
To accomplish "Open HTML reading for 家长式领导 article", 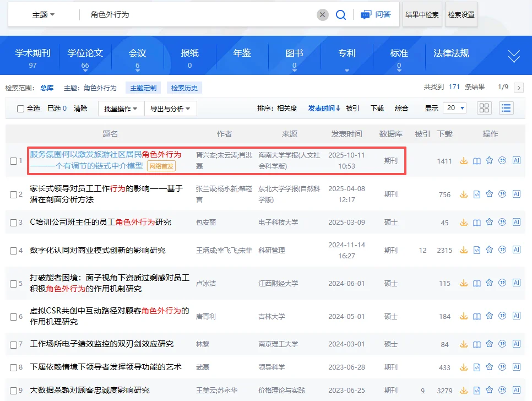I will 477,194.
